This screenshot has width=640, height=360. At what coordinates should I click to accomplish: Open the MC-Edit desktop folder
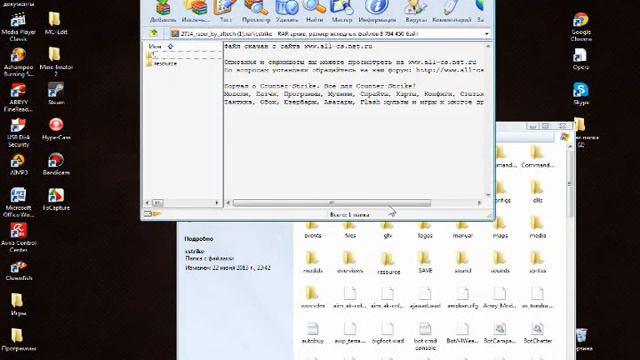point(56,24)
